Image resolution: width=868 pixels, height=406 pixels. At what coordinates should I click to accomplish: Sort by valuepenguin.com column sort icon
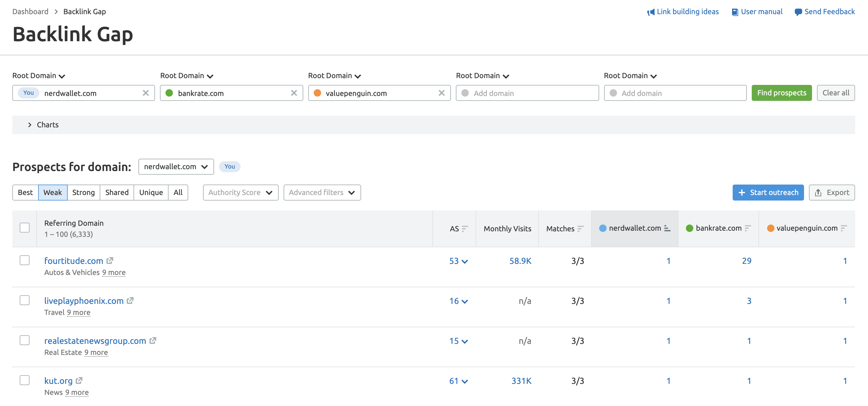tap(844, 228)
